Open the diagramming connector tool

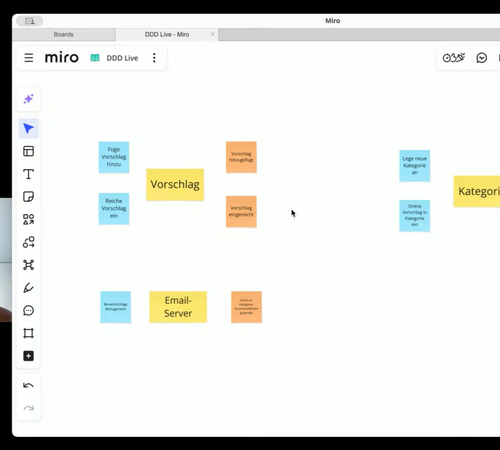[29, 242]
